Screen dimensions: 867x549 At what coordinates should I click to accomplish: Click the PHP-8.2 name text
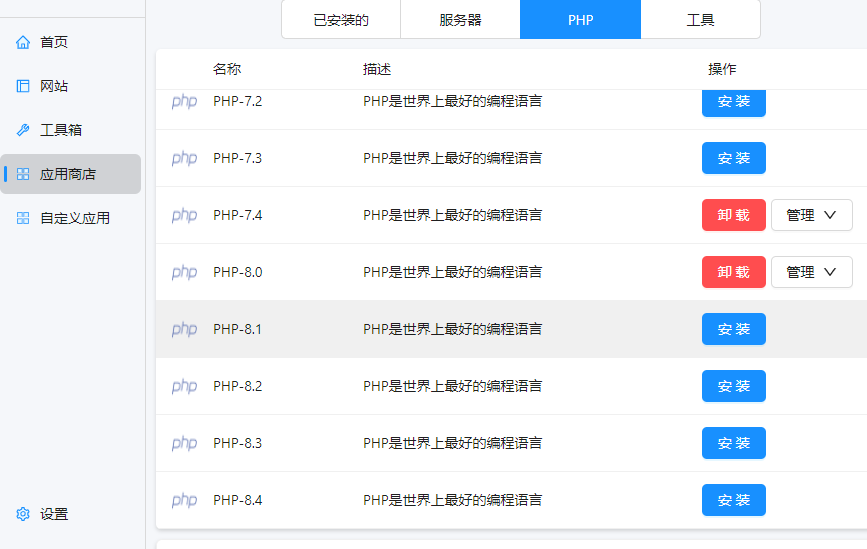(x=237, y=386)
